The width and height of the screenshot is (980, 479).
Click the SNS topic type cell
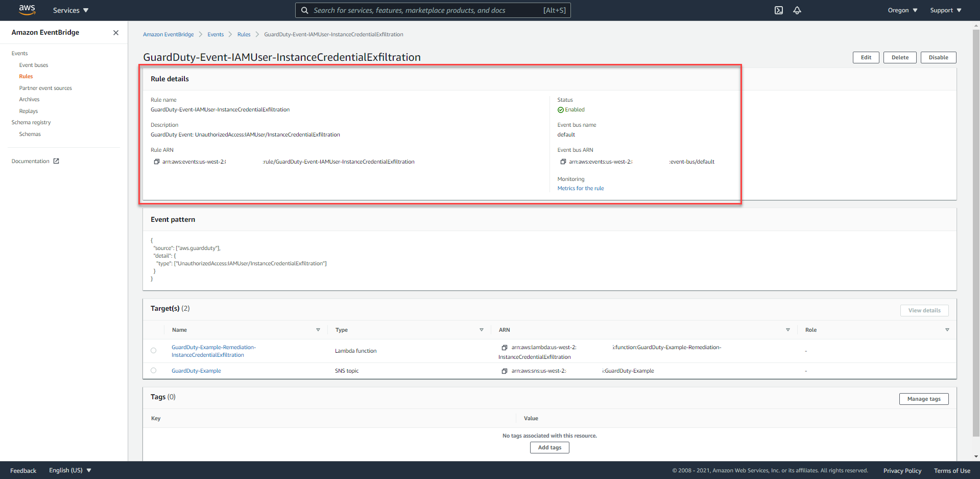coord(347,371)
